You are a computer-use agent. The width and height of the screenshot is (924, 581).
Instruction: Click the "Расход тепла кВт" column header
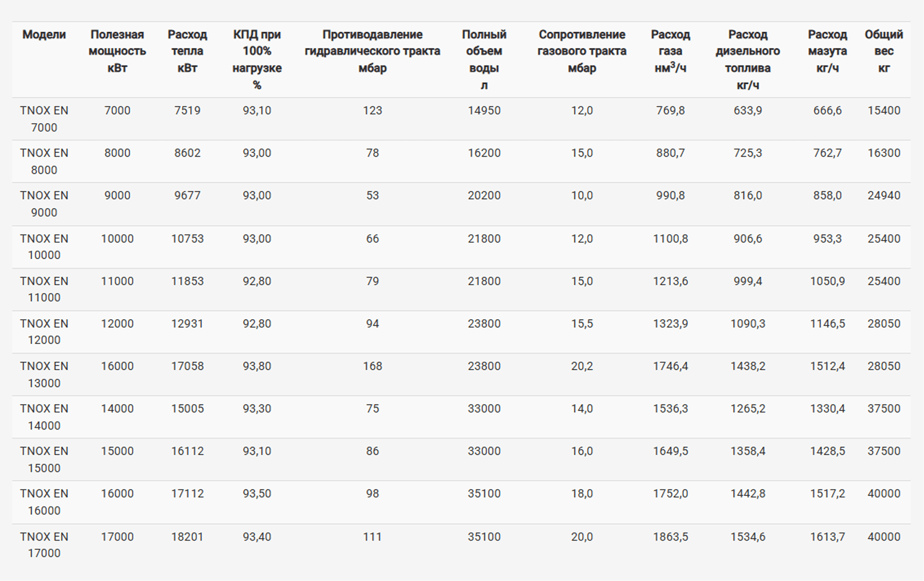tap(187, 51)
